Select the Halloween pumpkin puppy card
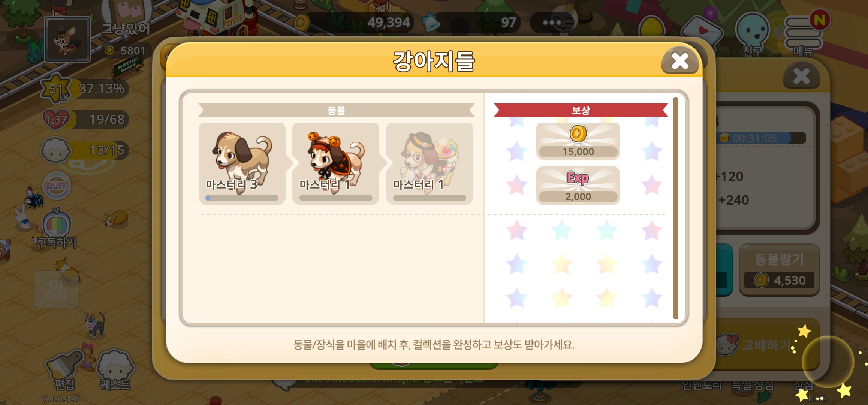868x405 pixels. click(336, 164)
